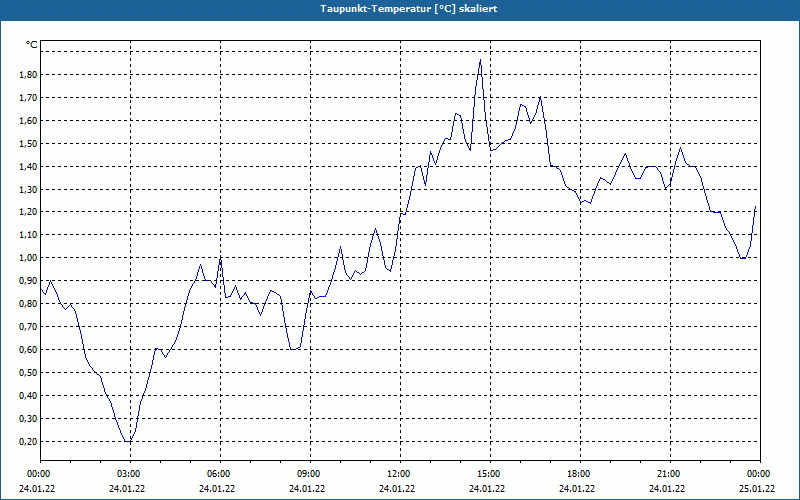Viewport: 800px width, 500px height.
Task: Click the 0,80 y-axis label
Action: pyautogui.click(x=27, y=304)
